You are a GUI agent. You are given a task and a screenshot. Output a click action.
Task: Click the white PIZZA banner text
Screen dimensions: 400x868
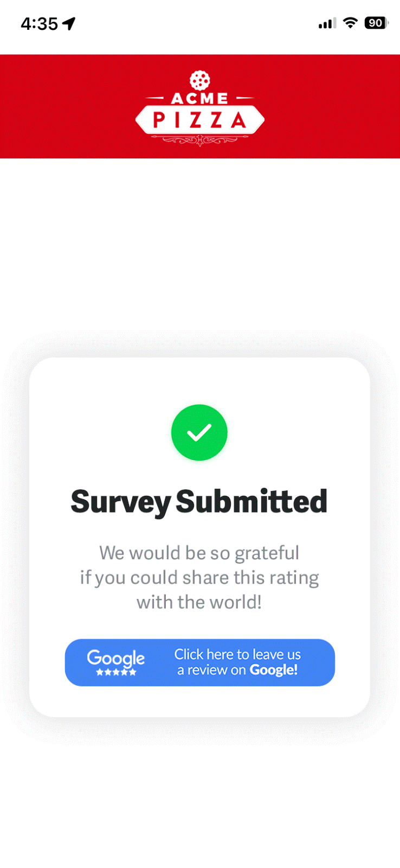(x=200, y=119)
